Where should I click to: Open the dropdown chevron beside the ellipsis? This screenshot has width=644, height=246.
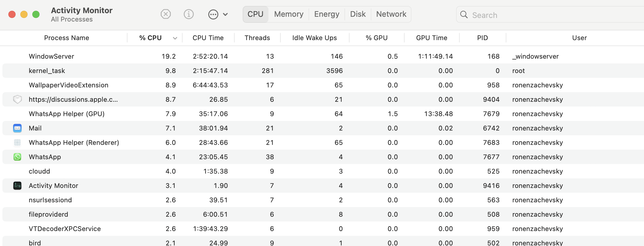pyautogui.click(x=226, y=14)
